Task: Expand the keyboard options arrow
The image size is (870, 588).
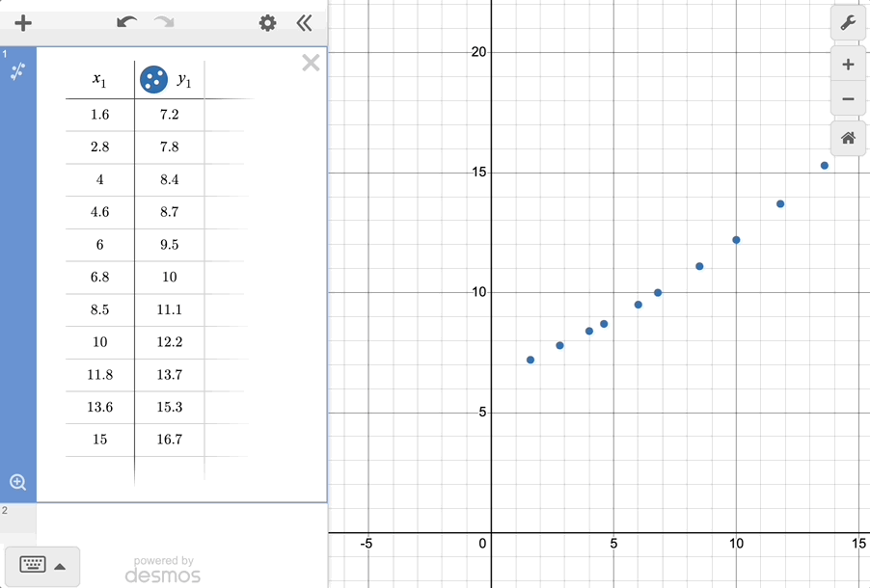Action: (60, 566)
